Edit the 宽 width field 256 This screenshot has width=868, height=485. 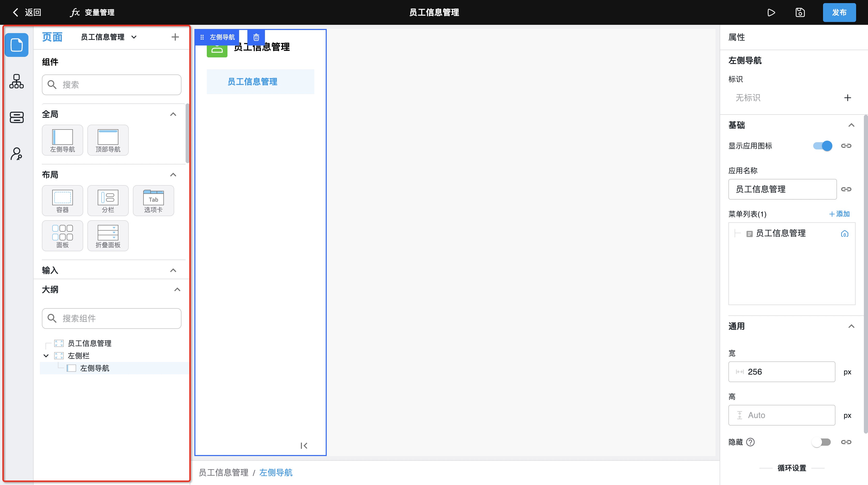782,372
